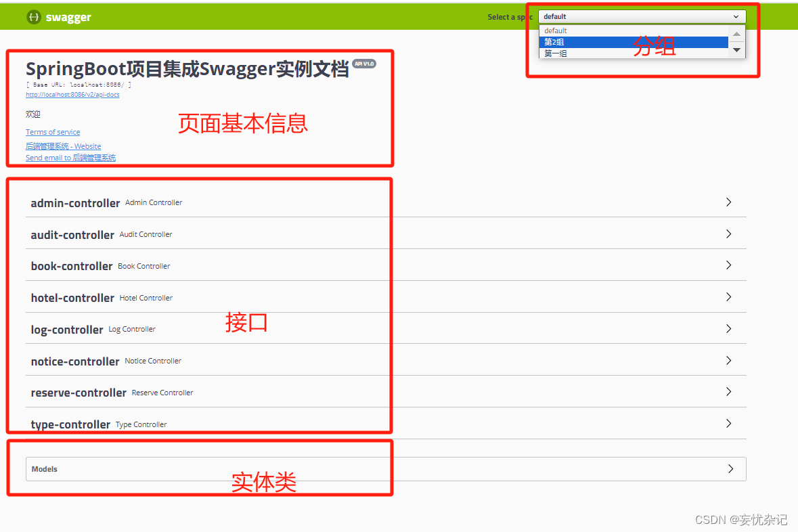
Task: Click 'Send email to 后端管理系统' link
Action: pyautogui.click(x=71, y=158)
